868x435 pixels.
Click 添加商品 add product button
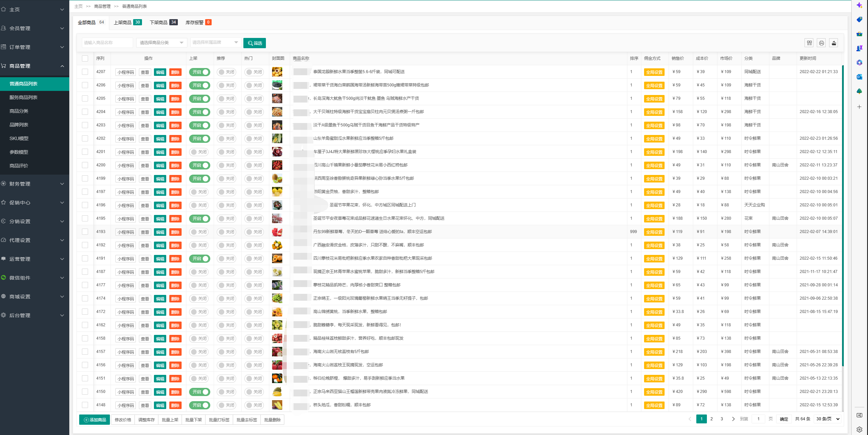(x=95, y=420)
